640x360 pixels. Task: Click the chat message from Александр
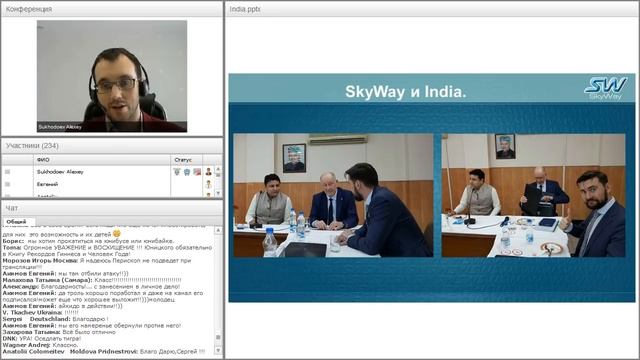91,287
